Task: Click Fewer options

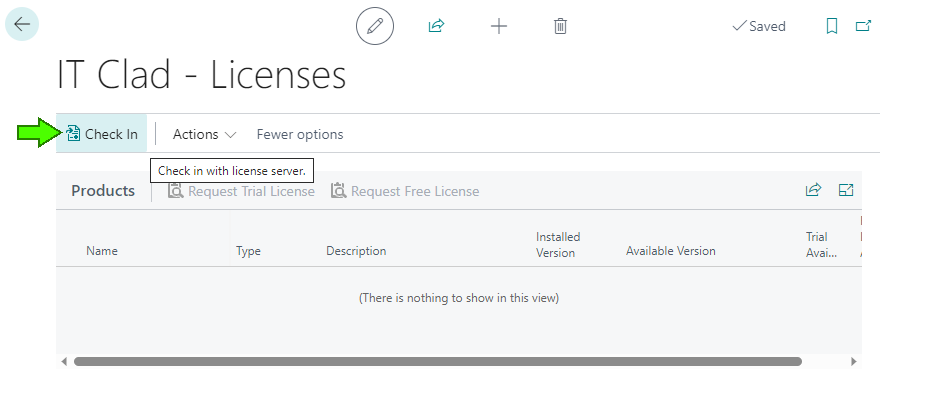Action: tap(300, 134)
